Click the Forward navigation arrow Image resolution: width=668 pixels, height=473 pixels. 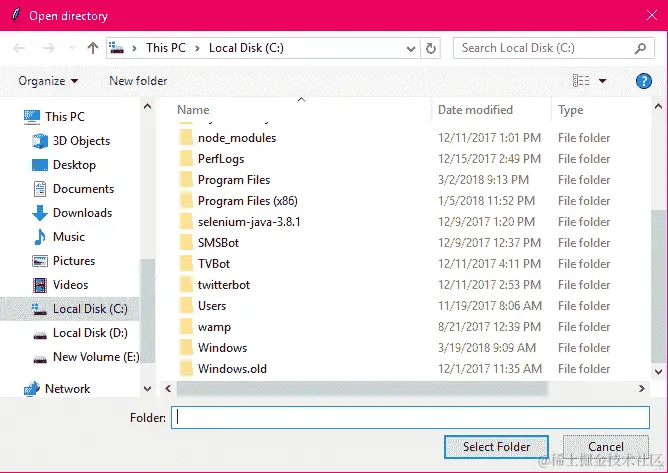(x=49, y=48)
